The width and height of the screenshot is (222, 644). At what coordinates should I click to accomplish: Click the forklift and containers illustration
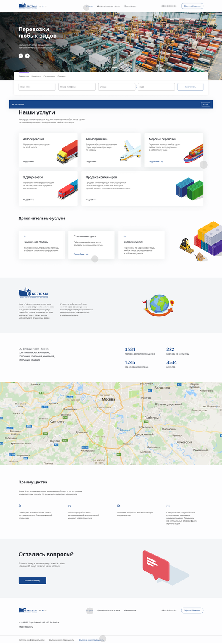click(201, 241)
